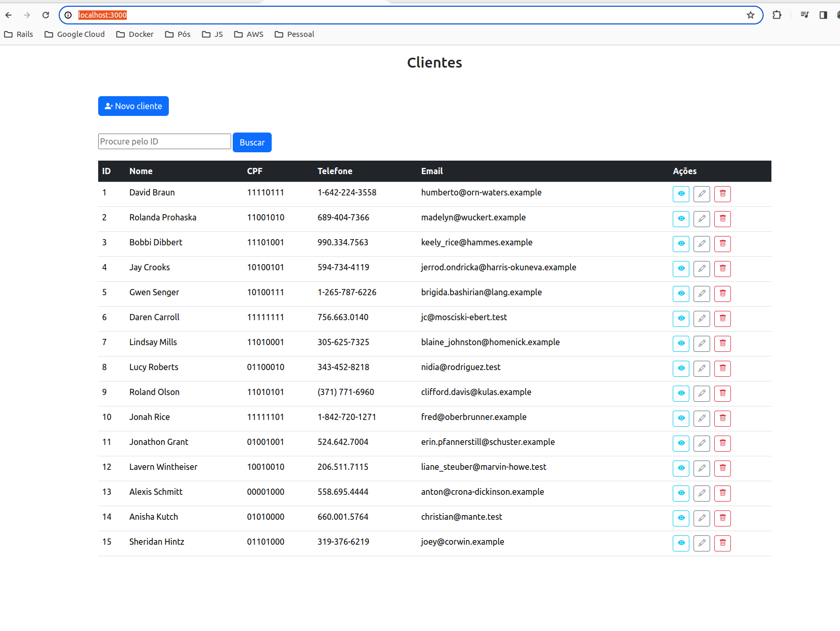Reload the page
Screen dimensions: 840x631
(x=46, y=15)
